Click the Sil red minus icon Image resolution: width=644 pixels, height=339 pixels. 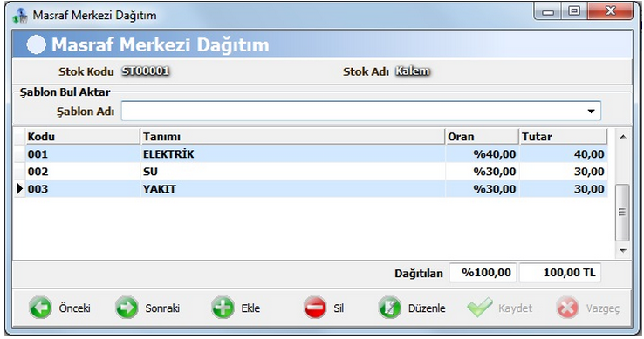click(x=315, y=308)
